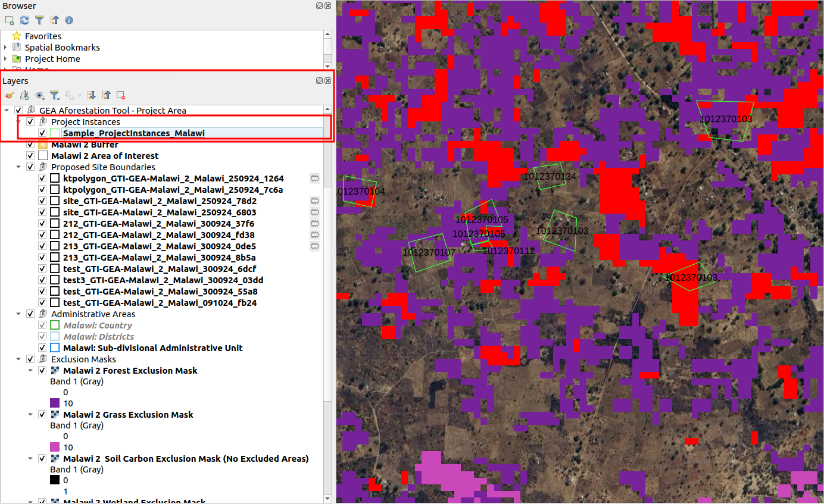Uncheck Malawi 2 Soil Carbon Exclusion Mask
The image size is (824, 504).
pos(42,459)
